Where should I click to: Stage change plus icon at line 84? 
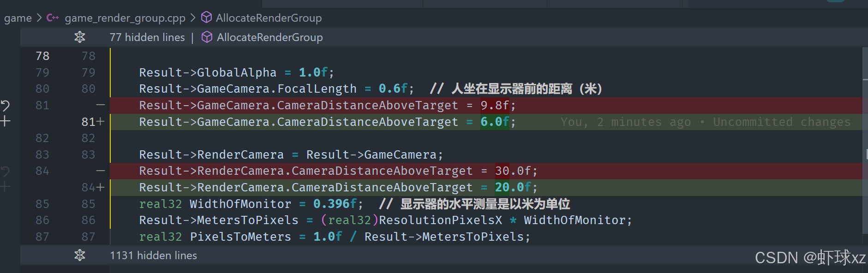pyautogui.click(x=5, y=187)
